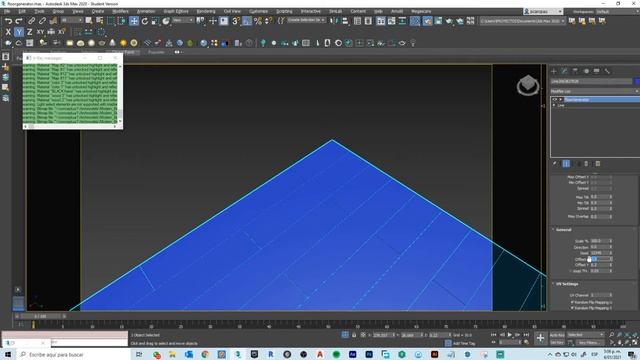640x360 pixels.
Task: Click the Seed value field
Action: pyautogui.click(x=600, y=253)
